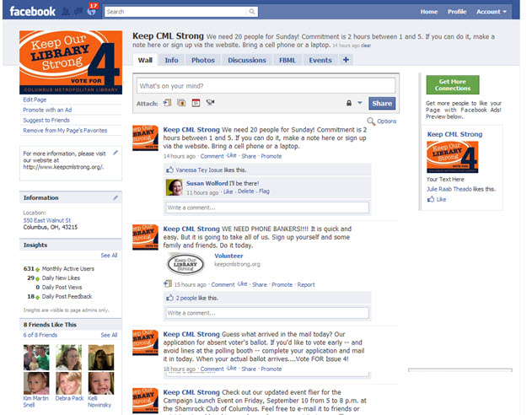
Task: Open the Keep Our Library Strong page picture
Action: 71,62
